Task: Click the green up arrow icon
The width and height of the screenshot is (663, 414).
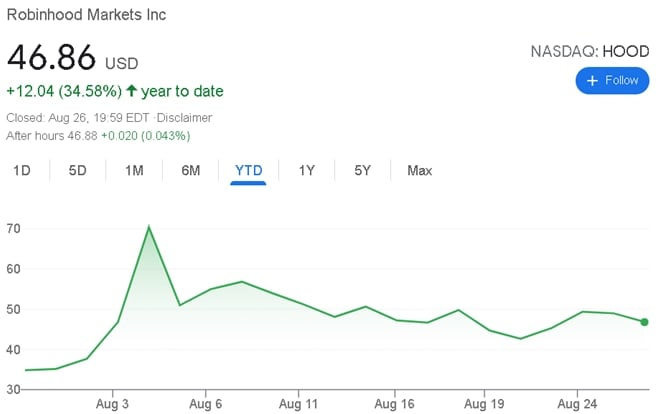Action: pyautogui.click(x=132, y=92)
